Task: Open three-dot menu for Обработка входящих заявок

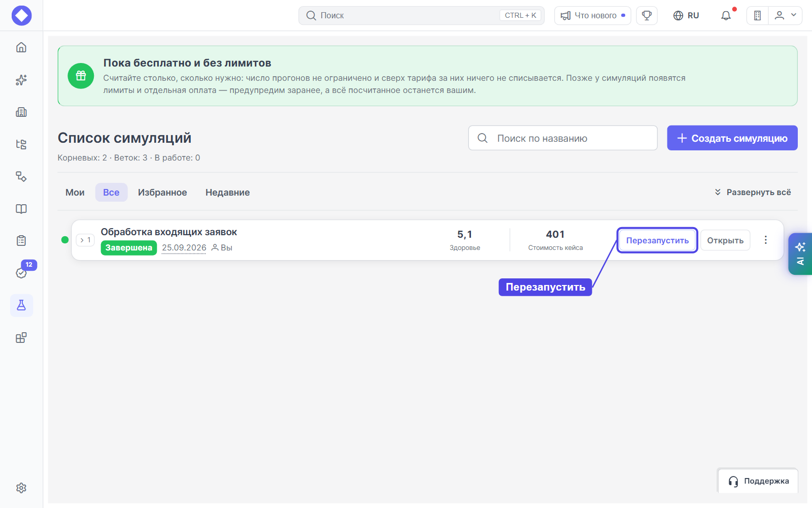Action: click(x=766, y=240)
